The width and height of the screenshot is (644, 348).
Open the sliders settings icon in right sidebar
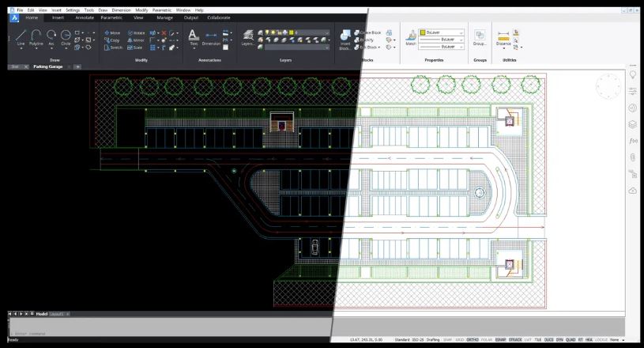point(632,91)
